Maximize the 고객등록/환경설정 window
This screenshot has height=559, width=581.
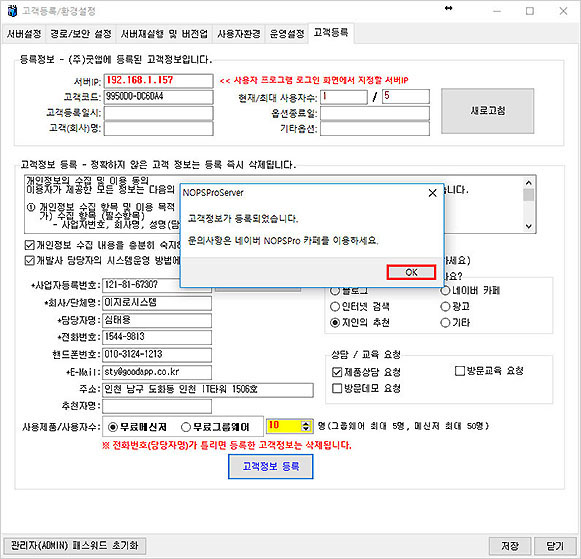(x=530, y=11)
